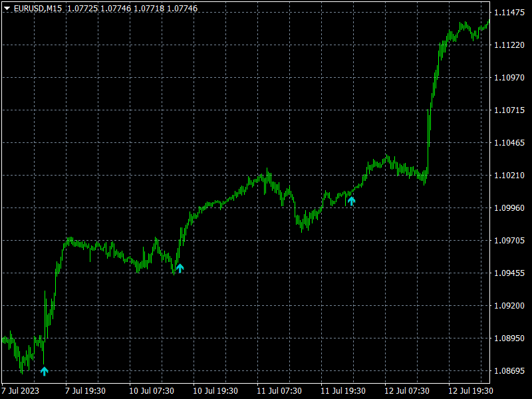Click the OHLC values 1.07725 1.07746 text
The height and width of the screenshot is (399, 532).
[x=99, y=9]
